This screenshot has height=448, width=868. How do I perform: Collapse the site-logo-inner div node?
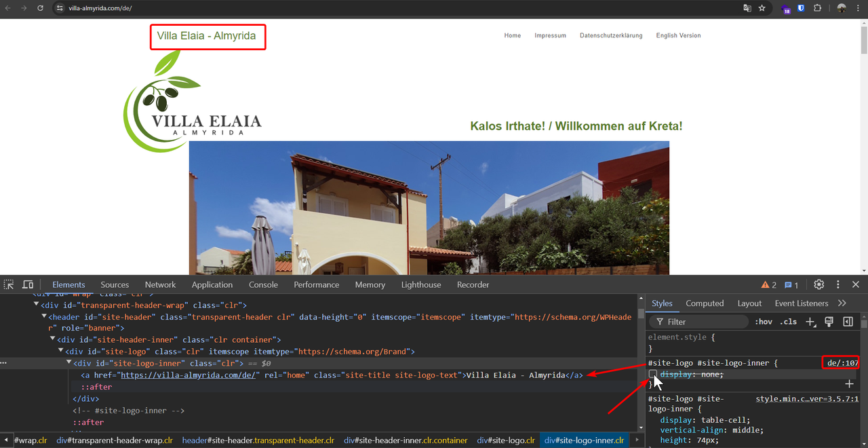(68, 363)
